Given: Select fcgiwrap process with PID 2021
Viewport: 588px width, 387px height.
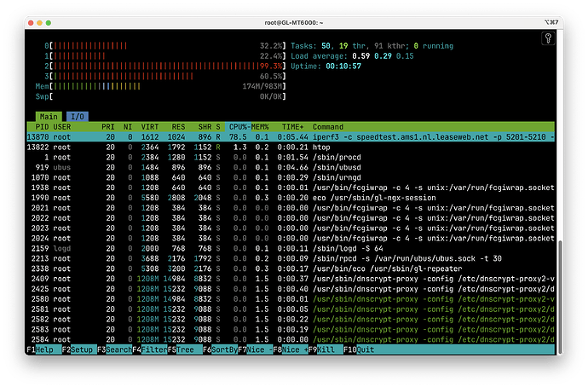Looking at the screenshot, I should point(291,208).
